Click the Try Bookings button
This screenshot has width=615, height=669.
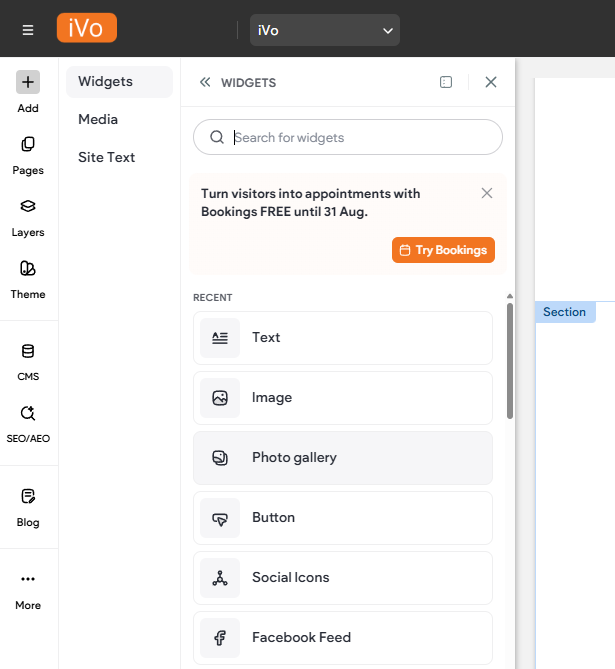pos(443,250)
